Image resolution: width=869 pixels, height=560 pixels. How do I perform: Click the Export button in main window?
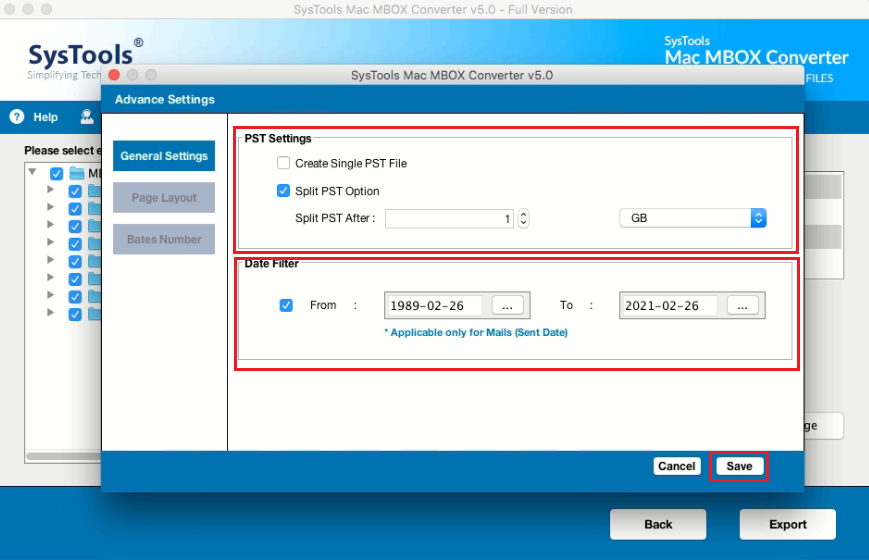click(x=788, y=525)
